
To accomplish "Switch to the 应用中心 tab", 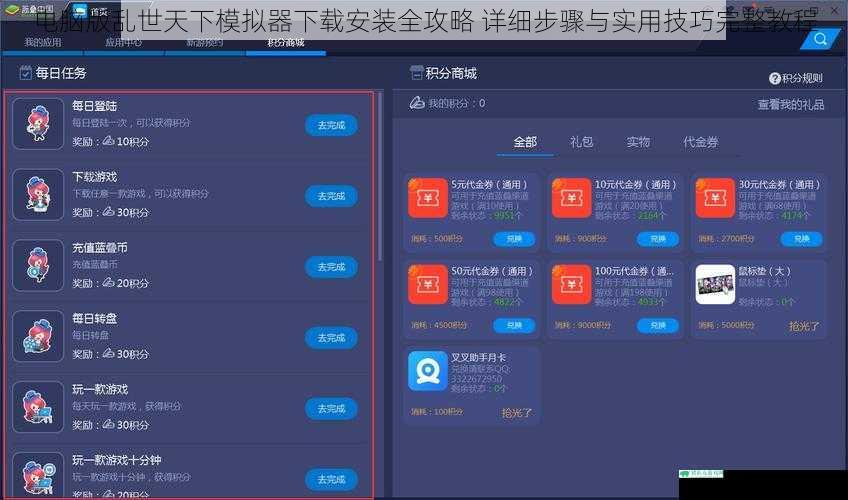I will click(x=123, y=42).
